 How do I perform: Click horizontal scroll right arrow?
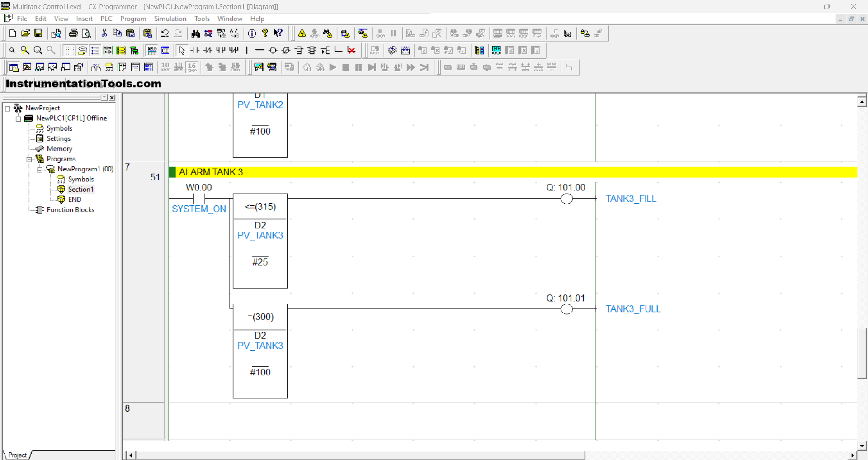click(852, 455)
